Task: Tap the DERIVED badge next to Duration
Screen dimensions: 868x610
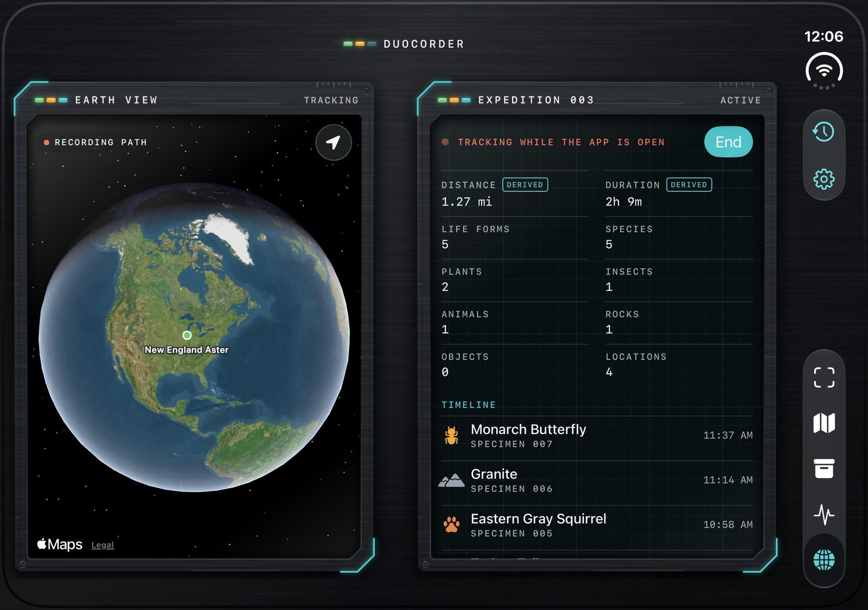Action: 689,185
